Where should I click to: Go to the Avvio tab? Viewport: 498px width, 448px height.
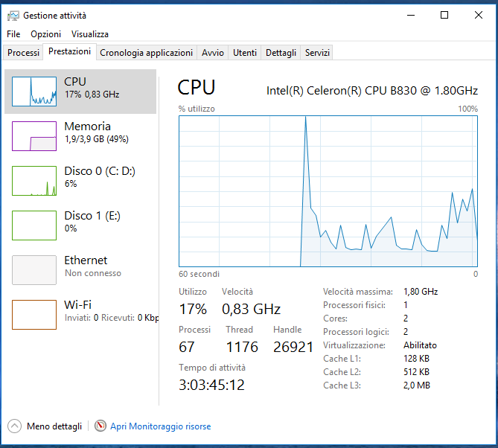[213, 53]
